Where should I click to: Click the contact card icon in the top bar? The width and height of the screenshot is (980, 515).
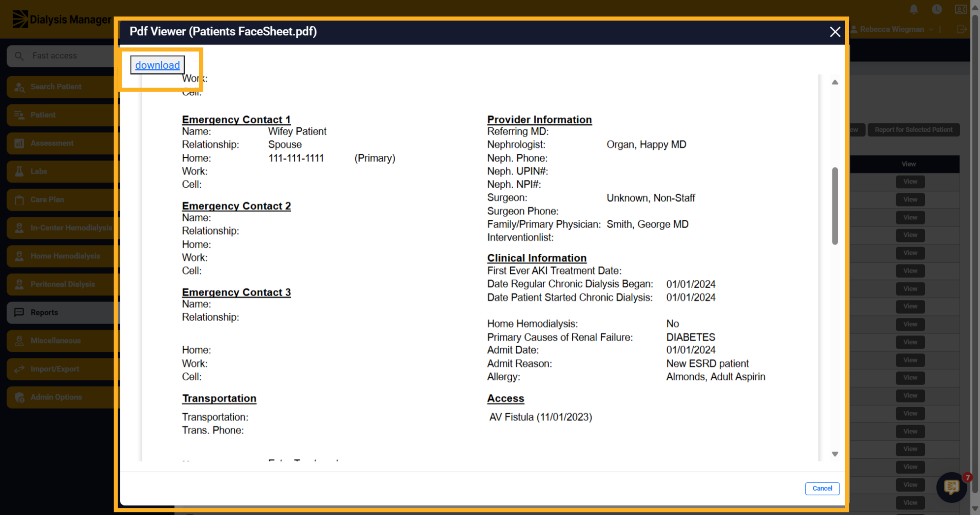pos(960,9)
